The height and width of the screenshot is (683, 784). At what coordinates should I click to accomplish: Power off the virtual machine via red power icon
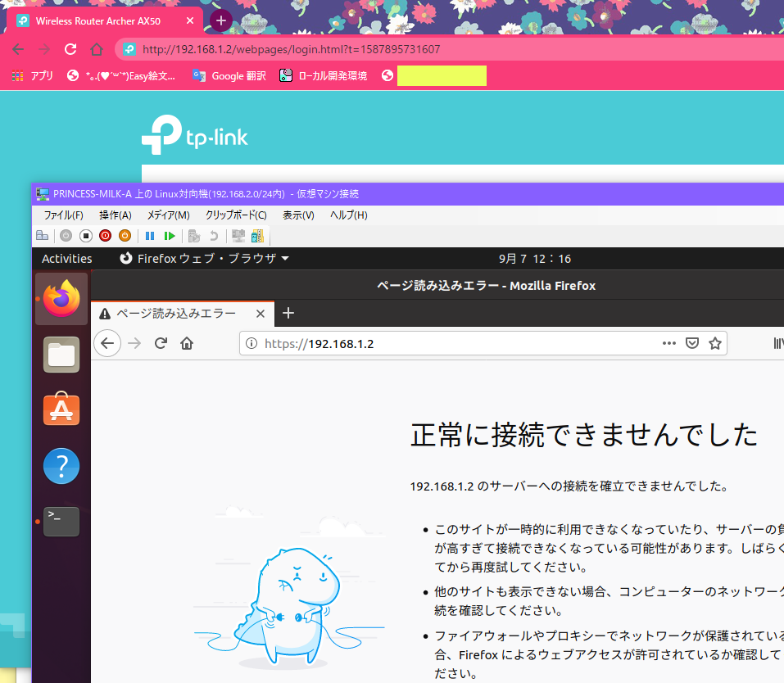(x=105, y=236)
